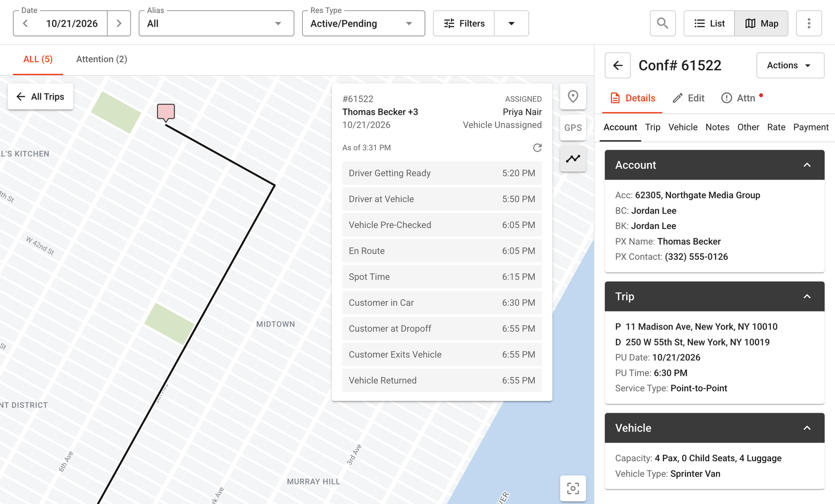Collapse the Trip panel chevron
The width and height of the screenshot is (835, 504).
click(807, 296)
